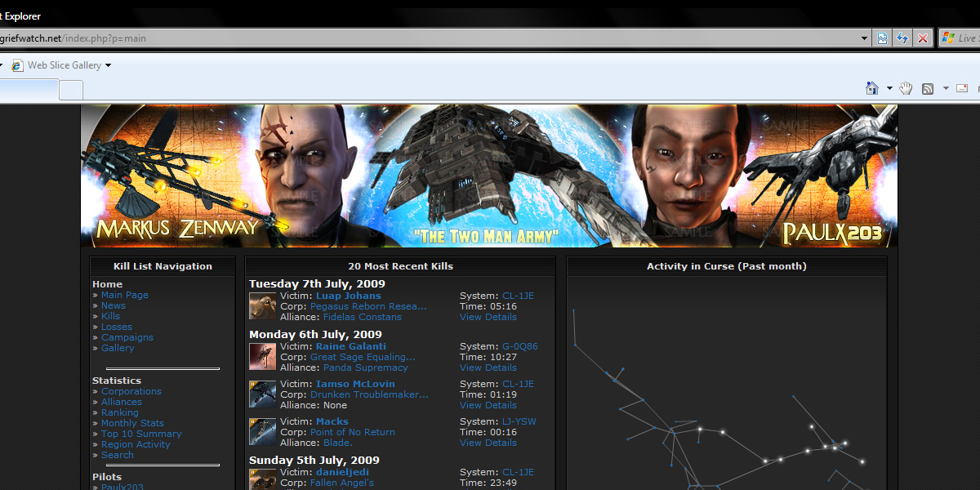This screenshot has width=980, height=490.
Task: Open corp Pegasus Reborn Resea... link
Action: pos(368,306)
